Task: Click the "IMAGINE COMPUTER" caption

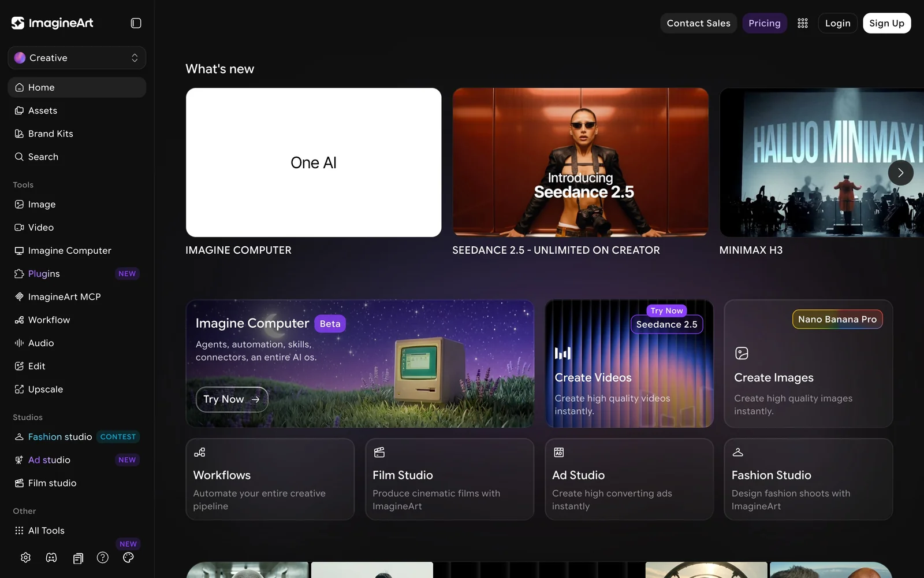Action: pyautogui.click(x=239, y=250)
